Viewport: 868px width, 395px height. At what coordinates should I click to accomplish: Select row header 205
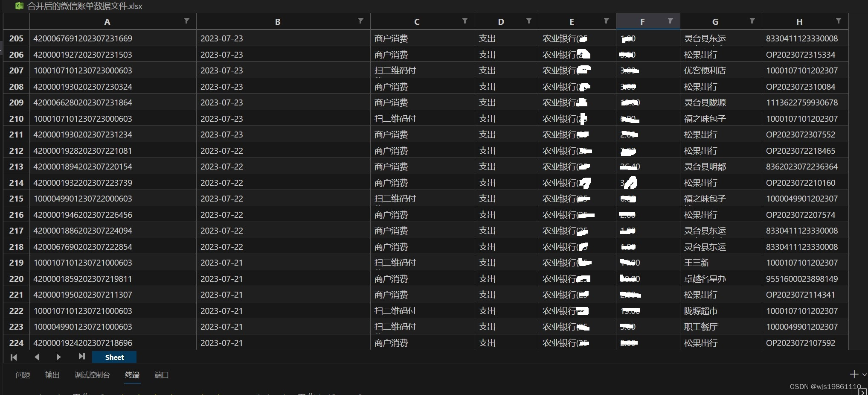(16, 38)
